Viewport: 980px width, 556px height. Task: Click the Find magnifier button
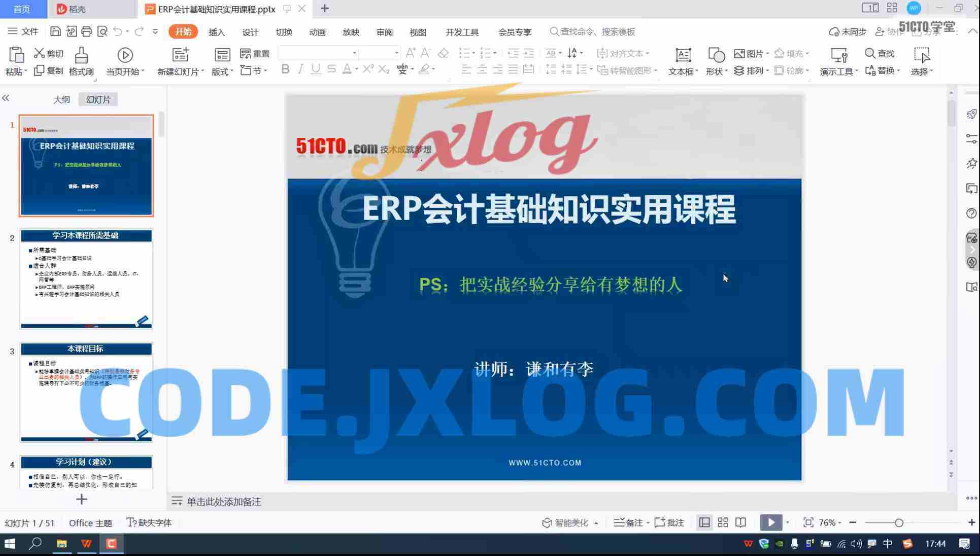click(x=880, y=53)
